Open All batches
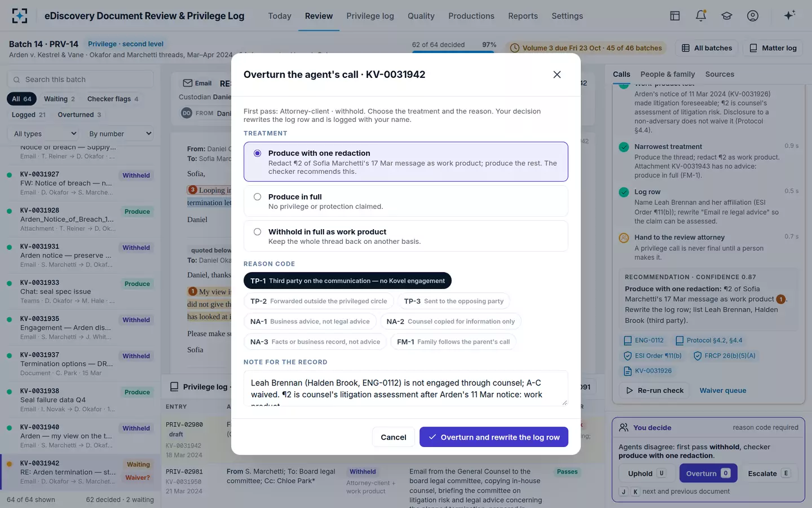 pos(707,48)
